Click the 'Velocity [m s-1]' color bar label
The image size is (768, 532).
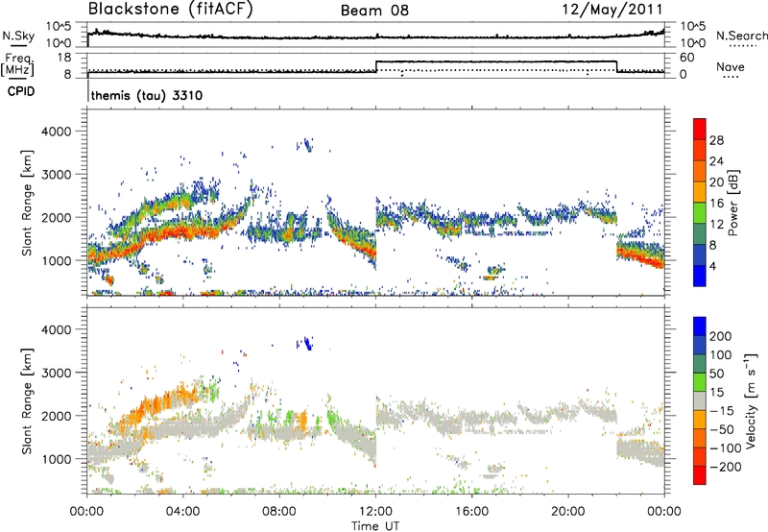751,400
